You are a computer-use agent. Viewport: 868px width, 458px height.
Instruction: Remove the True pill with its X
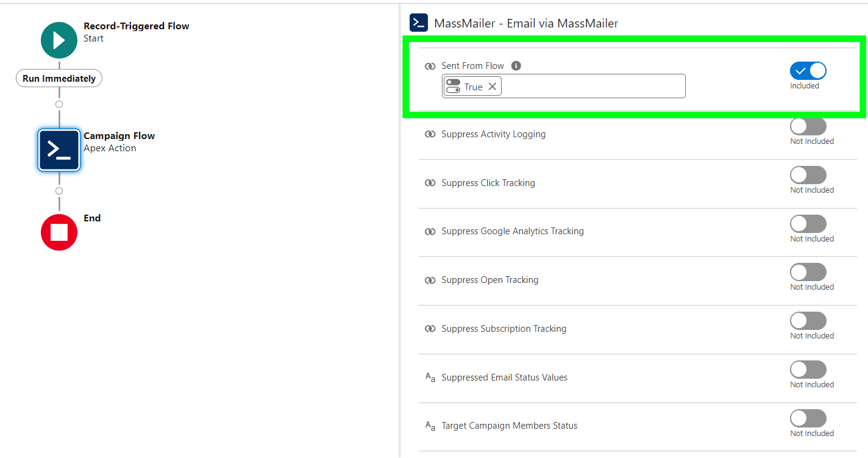[x=493, y=87]
